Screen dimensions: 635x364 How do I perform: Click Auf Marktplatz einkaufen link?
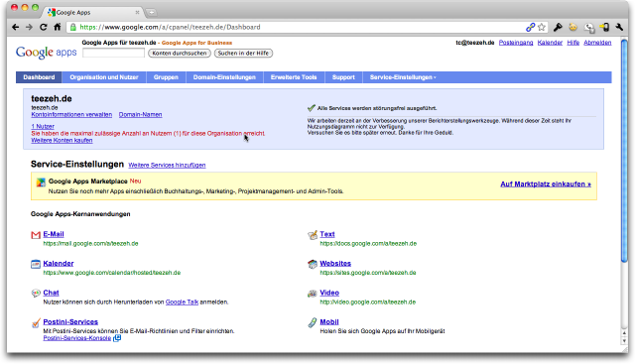[x=546, y=183]
